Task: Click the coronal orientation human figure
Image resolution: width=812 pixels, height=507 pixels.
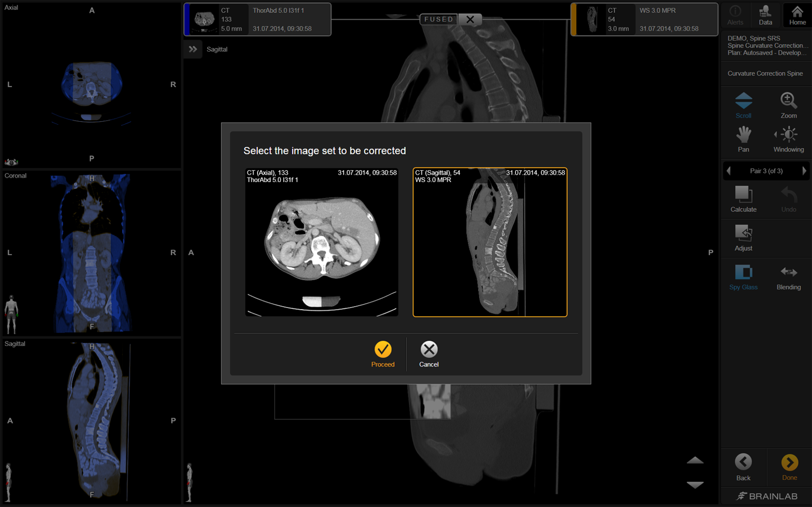Action: 11,313
